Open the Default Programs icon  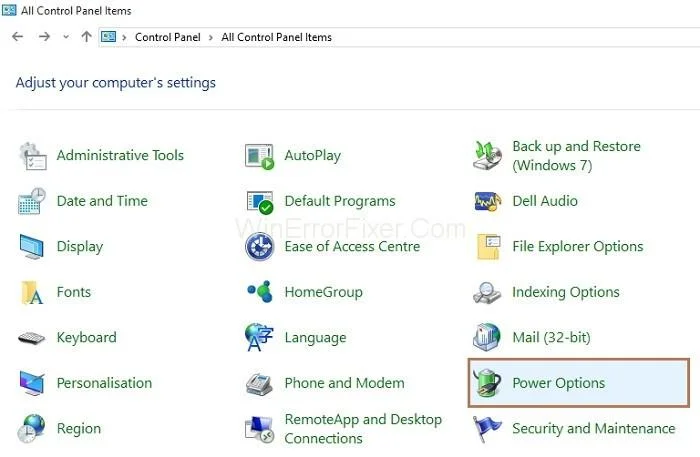tap(259, 202)
